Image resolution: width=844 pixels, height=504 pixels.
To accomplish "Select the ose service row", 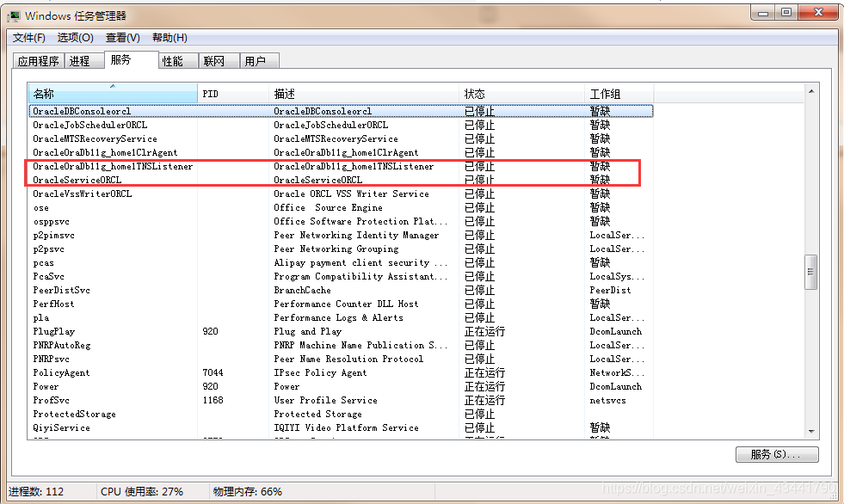I will (341, 207).
